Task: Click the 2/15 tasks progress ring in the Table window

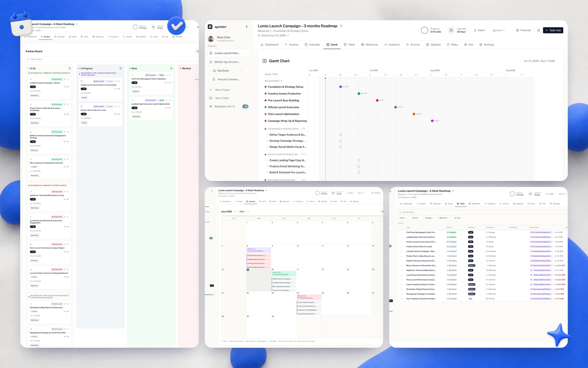Action: point(512,194)
